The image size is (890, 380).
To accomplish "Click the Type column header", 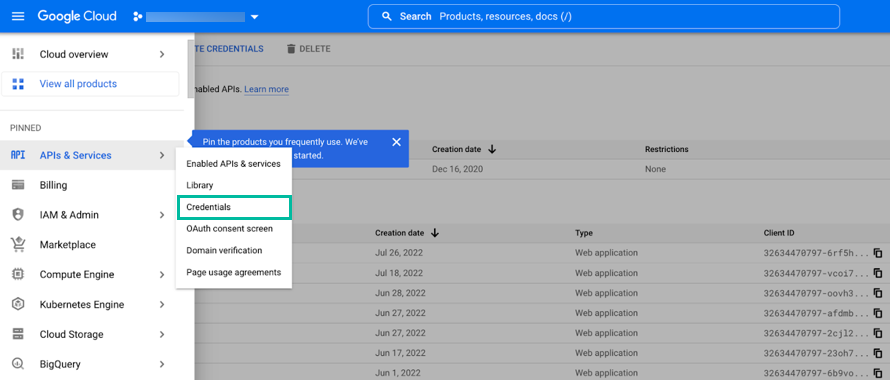I will pyautogui.click(x=583, y=233).
